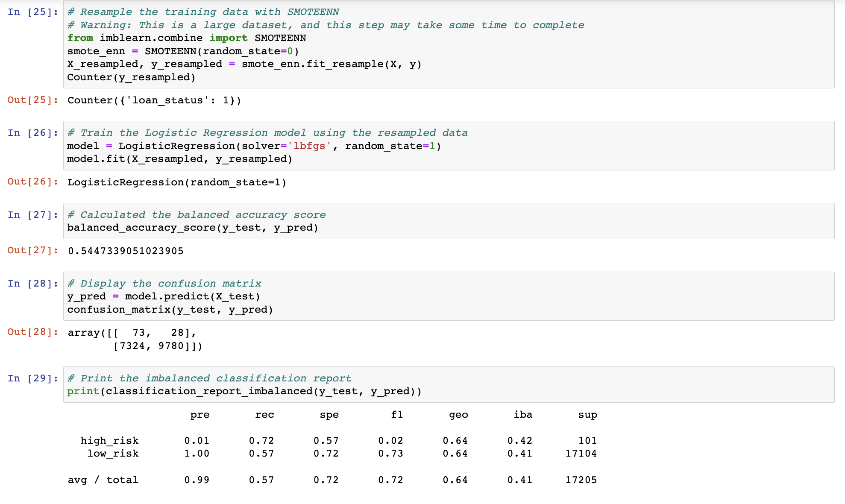Viewport: 845px width, 504px height.
Task: Click the high_risk row in the report
Action: pos(110,441)
